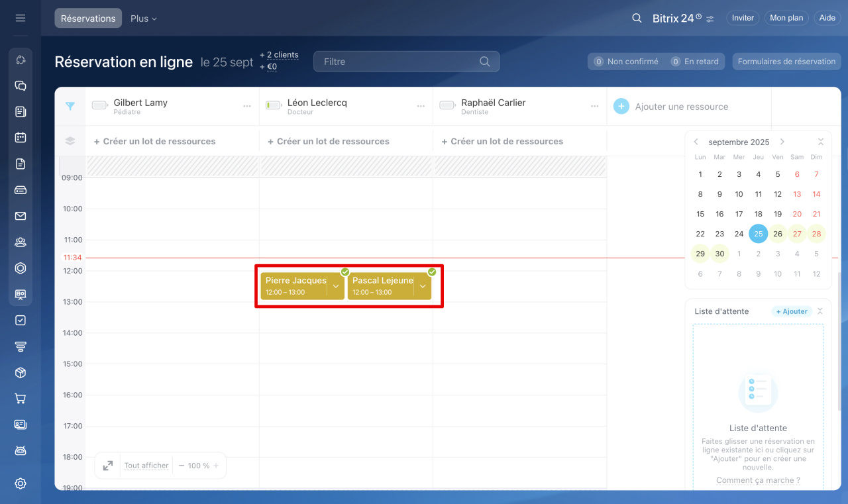848x504 pixels.
Task: Open the calendar icon in left sidebar
Action: point(21,138)
